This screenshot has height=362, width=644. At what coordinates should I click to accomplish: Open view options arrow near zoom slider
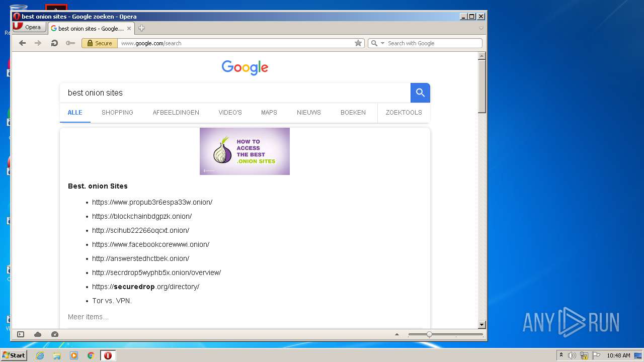coord(397,334)
